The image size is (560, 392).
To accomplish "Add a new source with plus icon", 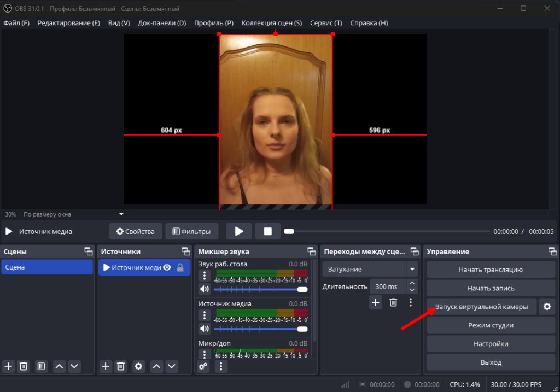I will [x=106, y=366].
